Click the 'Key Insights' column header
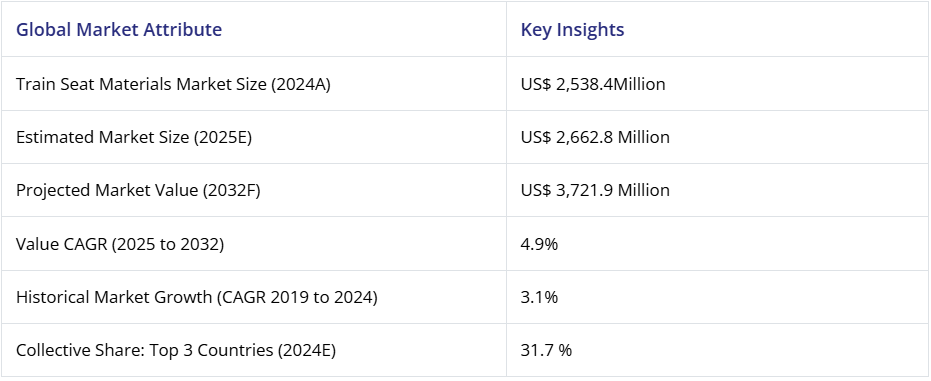Viewport: 931px width, 381px height. coord(572,29)
